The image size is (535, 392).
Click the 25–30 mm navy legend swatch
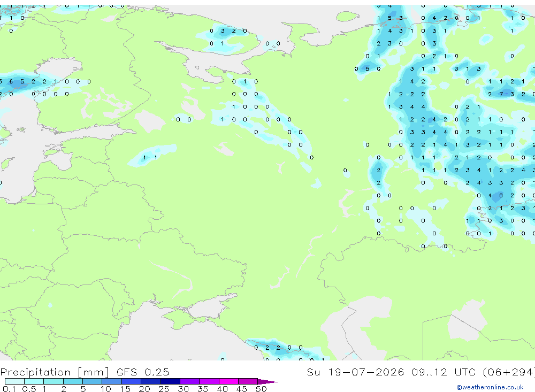(170, 381)
